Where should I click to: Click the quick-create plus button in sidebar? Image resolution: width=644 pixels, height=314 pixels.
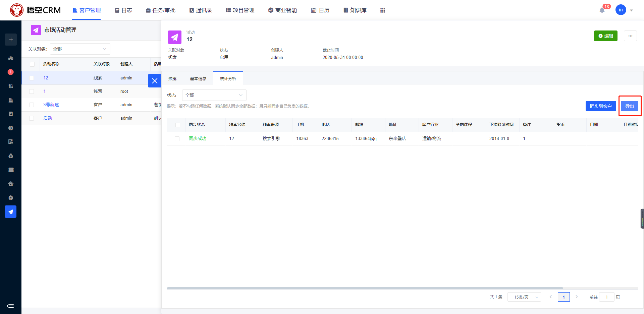11,40
